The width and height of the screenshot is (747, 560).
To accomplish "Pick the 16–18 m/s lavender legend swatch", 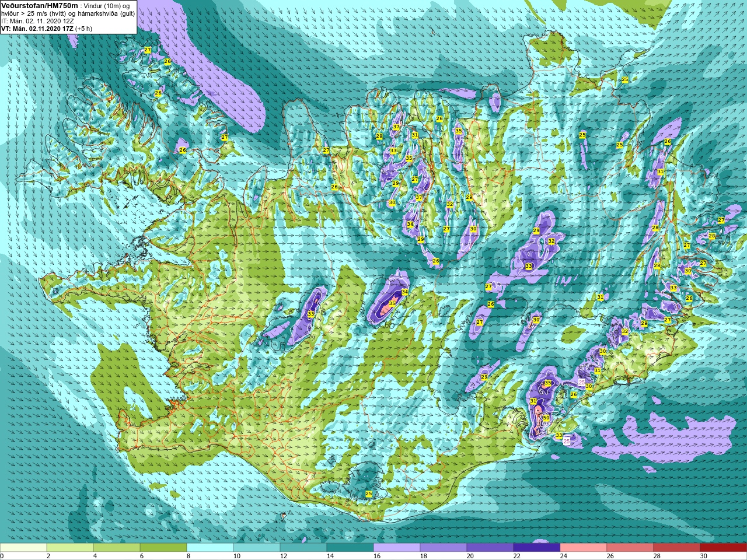I will pyautogui.click(x=397, y=548).
